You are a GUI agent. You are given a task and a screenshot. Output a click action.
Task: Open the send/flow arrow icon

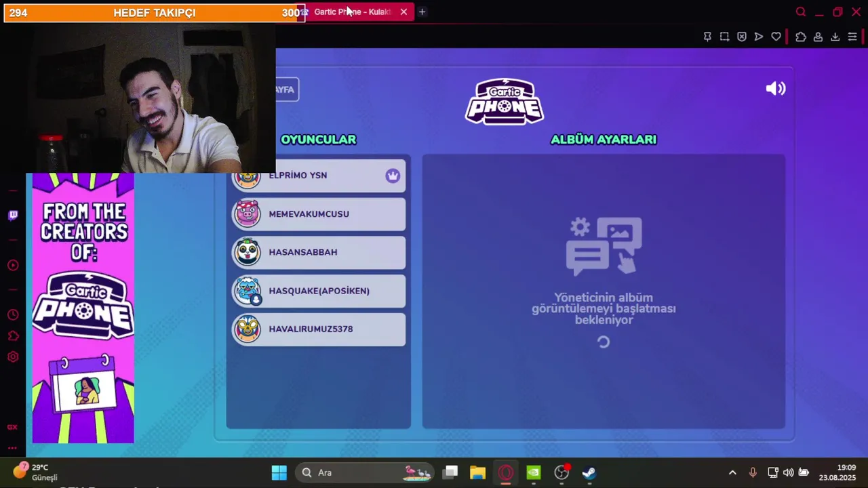click(759, 37)
